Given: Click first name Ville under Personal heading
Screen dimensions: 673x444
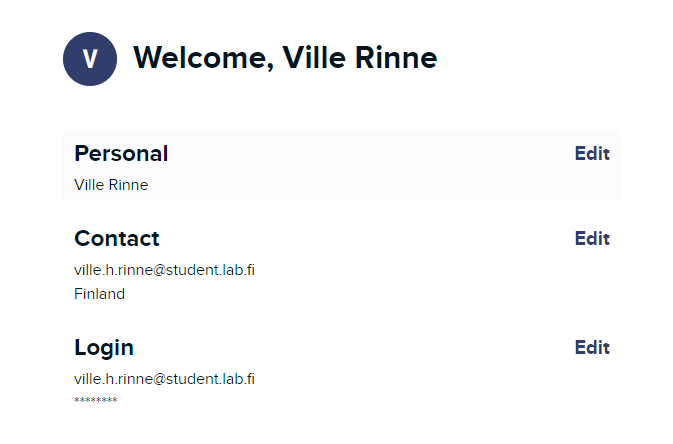Looking at the screenshot, I should [x=90, y=185].
